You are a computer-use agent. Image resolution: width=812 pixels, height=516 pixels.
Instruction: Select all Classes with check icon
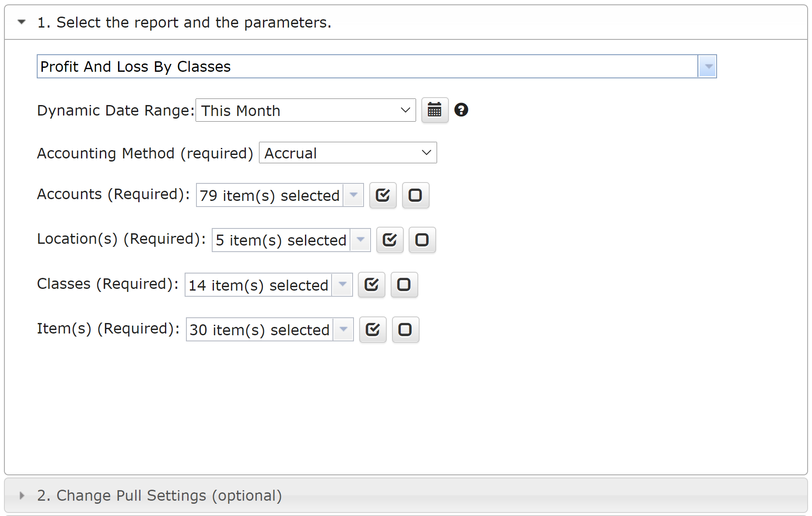371,285
